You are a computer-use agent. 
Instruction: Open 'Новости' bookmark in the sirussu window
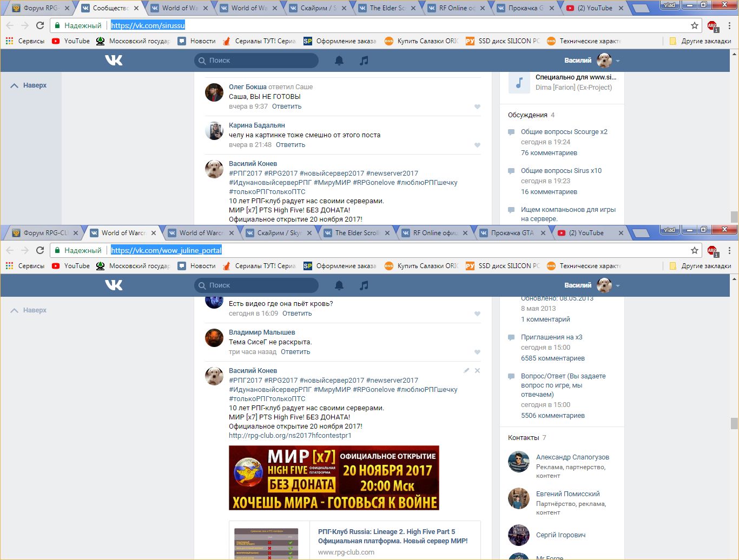197,41
